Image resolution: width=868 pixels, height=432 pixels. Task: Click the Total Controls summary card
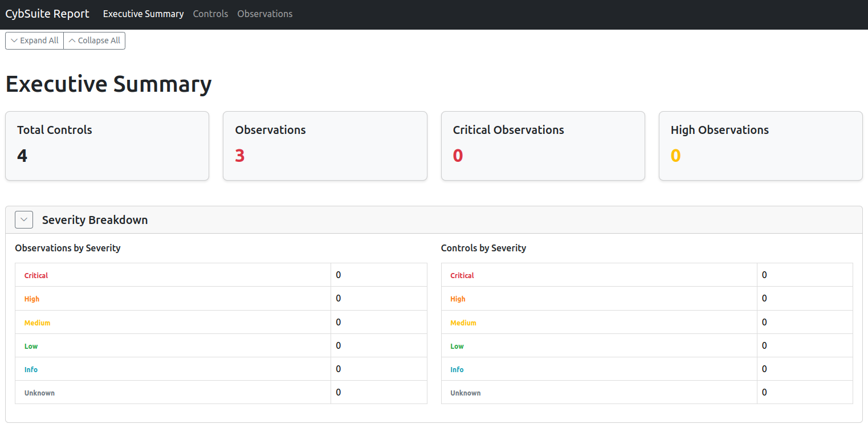pyautogui.click(x=107, y=146)
